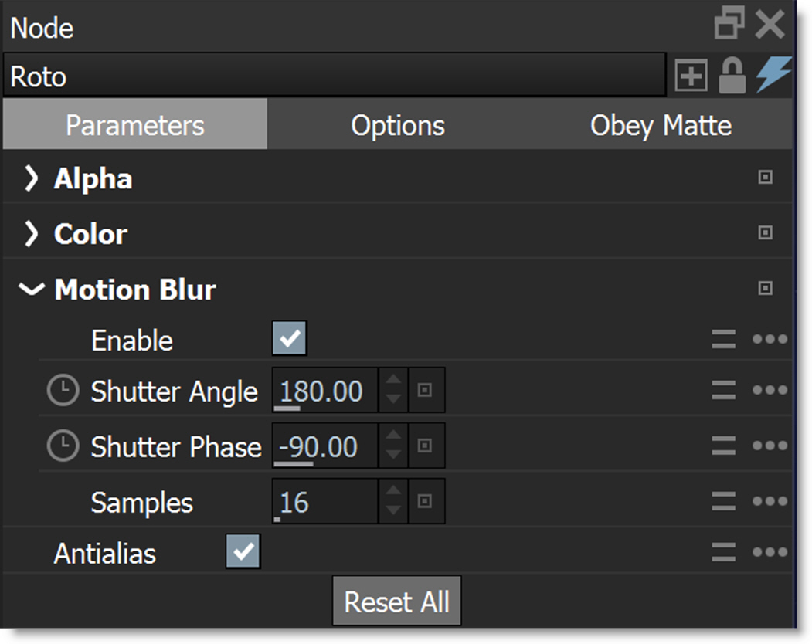812x644 pixels.
Task: Toggle the Antialias checkbox
Action: tap(243, 552)
